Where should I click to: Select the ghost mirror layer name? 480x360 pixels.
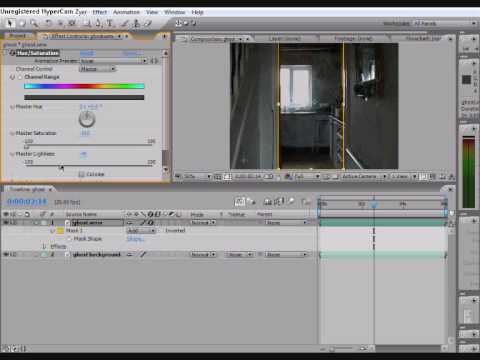pos(87,222)
